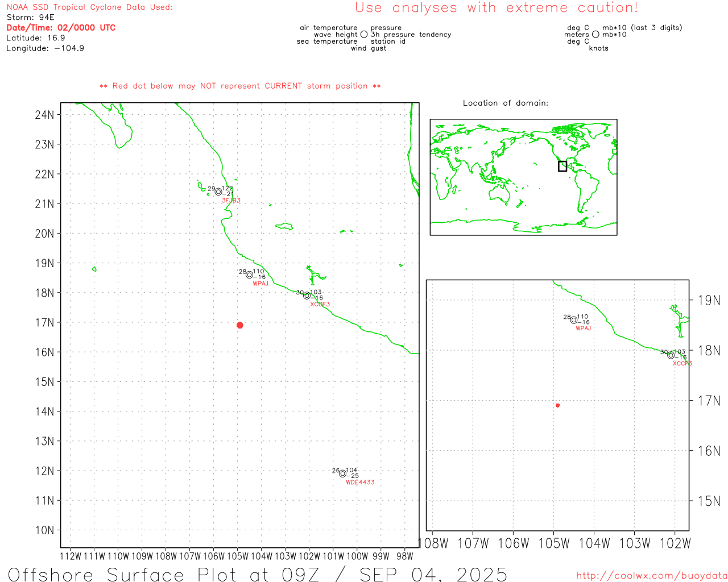Screen dimensions: 728x582
Task: Click the inset map's '102W' longitude label
Action: [675, 543]
